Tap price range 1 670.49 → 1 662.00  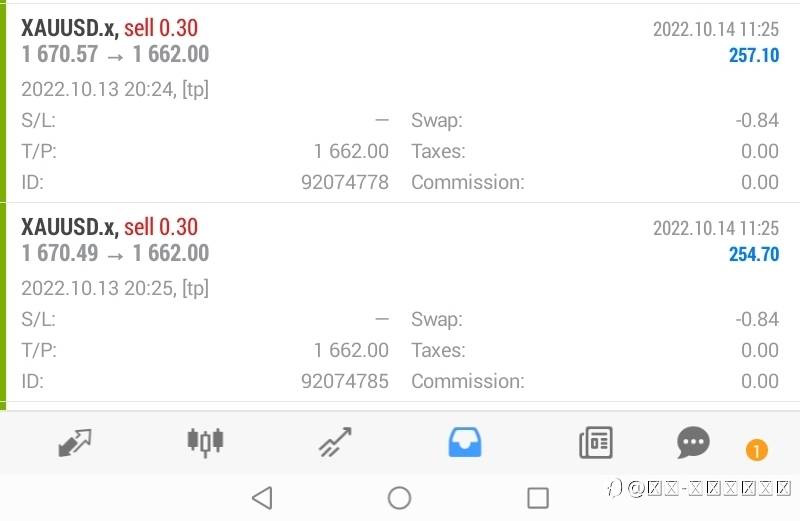[x=115, y=254]
